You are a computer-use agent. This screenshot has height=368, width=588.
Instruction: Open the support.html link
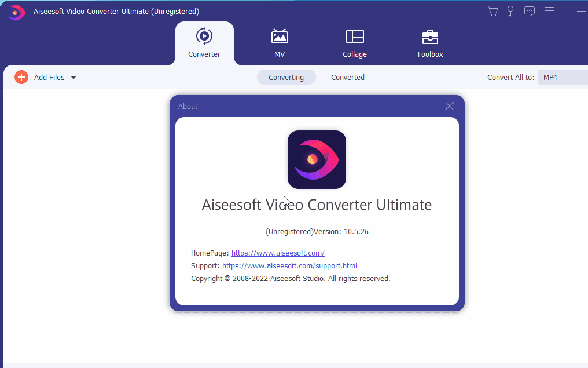coord(289,266)
